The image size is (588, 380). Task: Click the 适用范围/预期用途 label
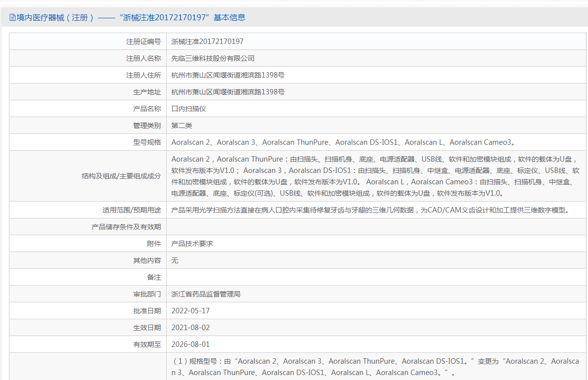132,210
